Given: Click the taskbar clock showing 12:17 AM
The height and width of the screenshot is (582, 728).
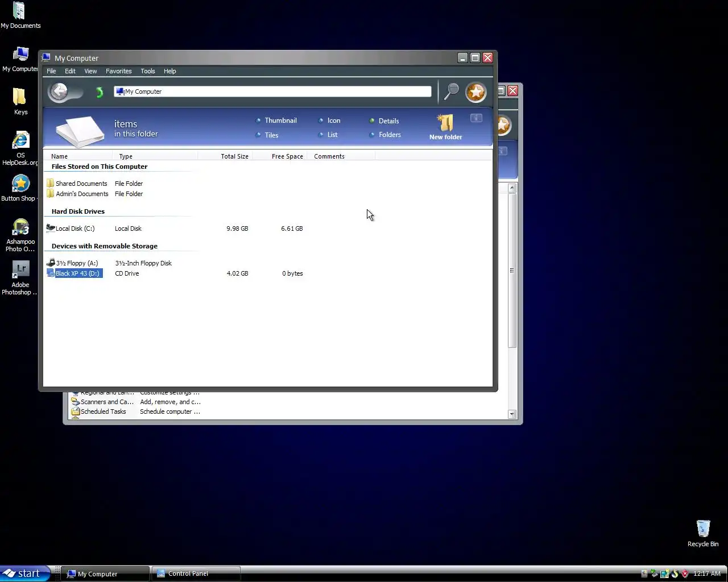Looking at the screenshot, I should point(707,573).
